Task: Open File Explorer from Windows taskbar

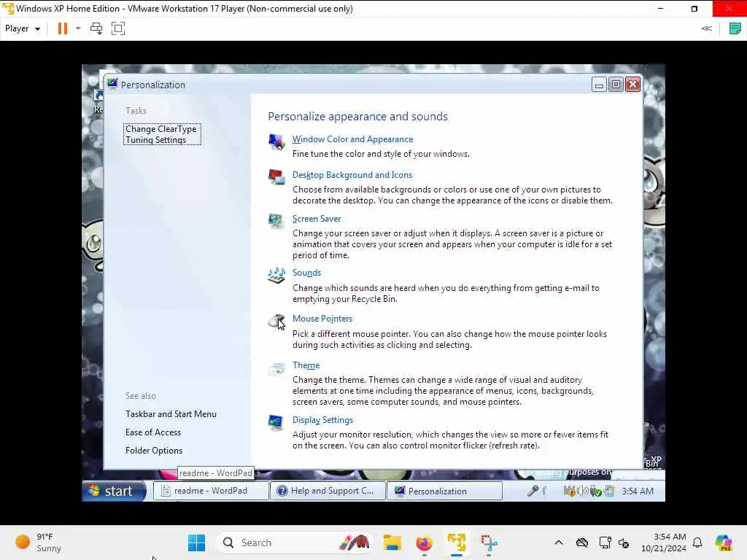Action: tap(392, 542)
